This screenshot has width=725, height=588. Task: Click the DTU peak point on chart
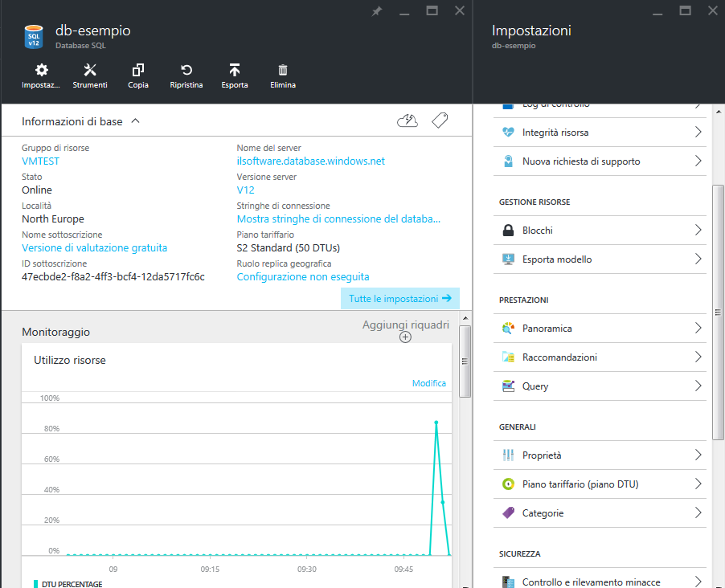point(436,423)
